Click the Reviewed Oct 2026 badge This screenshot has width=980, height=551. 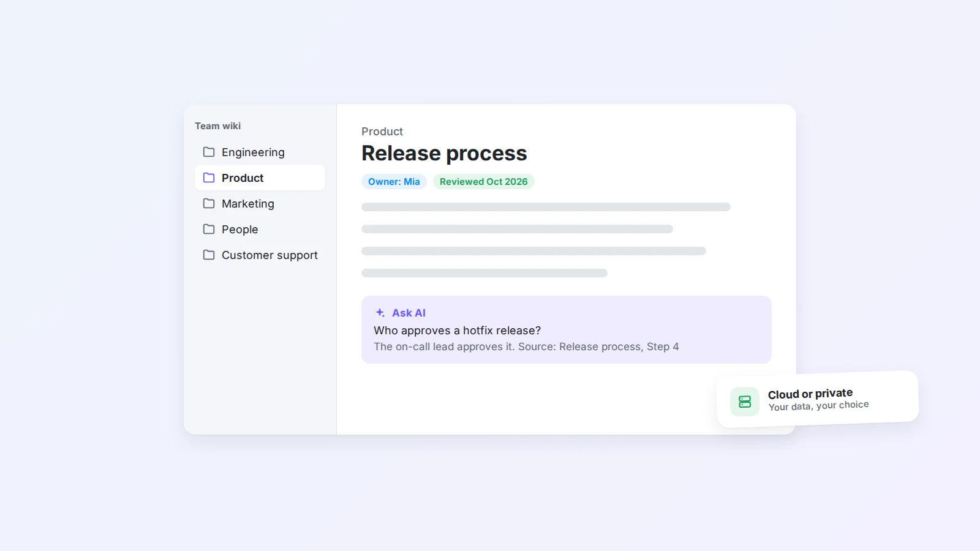click(x=484, y=182)
